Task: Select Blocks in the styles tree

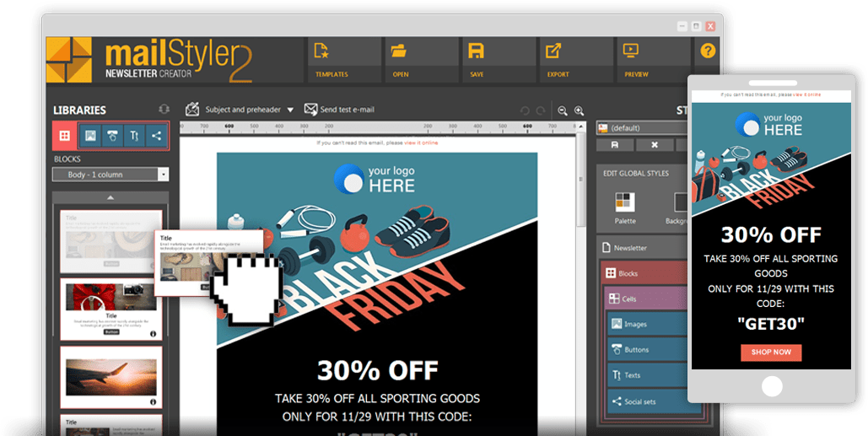Action: pos(645,273)
